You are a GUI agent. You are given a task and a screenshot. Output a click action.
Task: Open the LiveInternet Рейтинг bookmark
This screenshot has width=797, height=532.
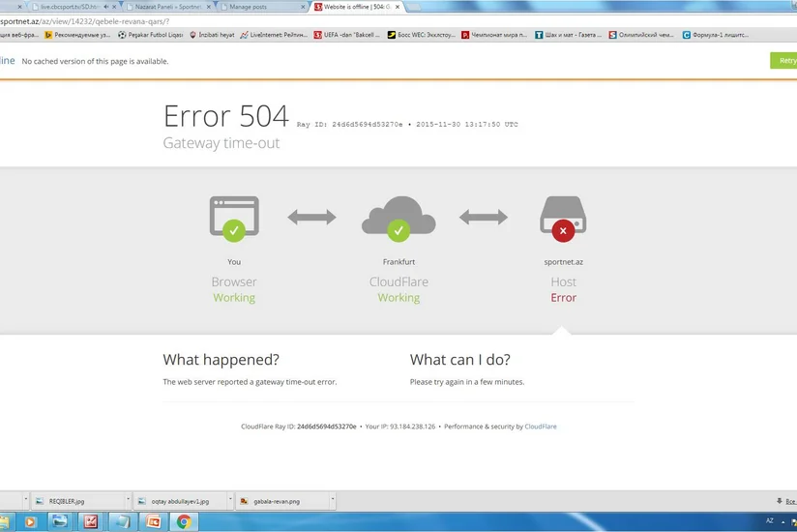pos(274,35)
